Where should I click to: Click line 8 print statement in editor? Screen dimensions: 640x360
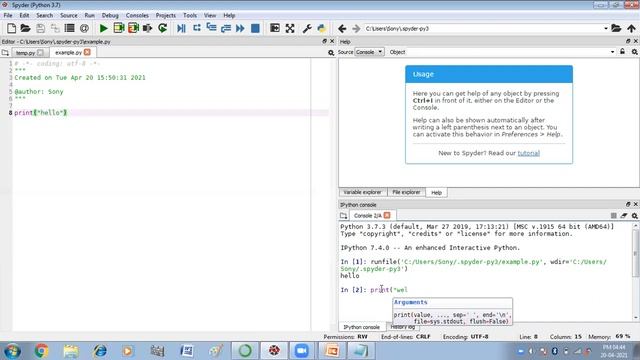point(40,113)
